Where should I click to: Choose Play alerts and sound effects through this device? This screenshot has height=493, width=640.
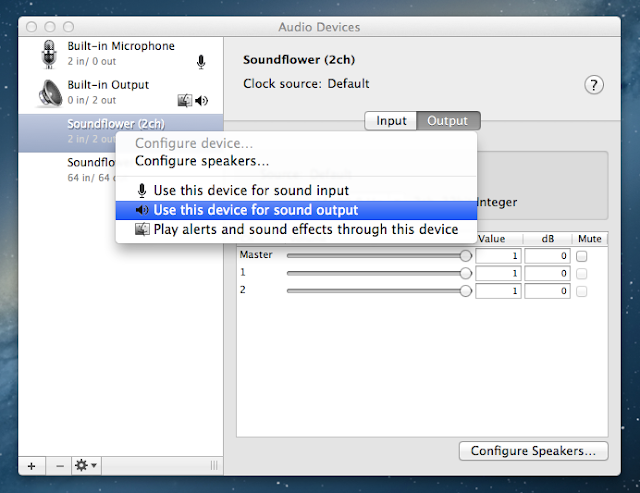pyautogui.click(x=296, y=229)
